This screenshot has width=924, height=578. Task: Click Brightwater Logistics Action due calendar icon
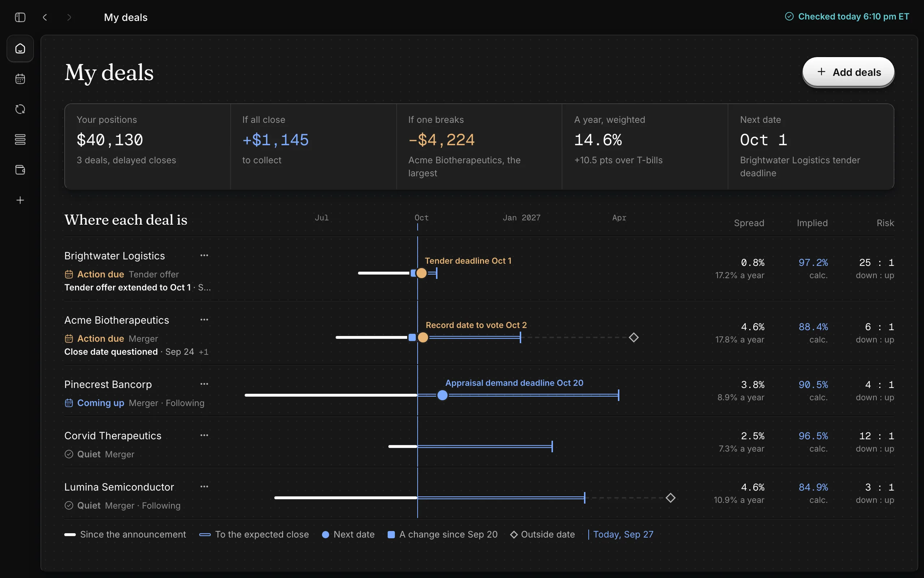pos(69,274)
